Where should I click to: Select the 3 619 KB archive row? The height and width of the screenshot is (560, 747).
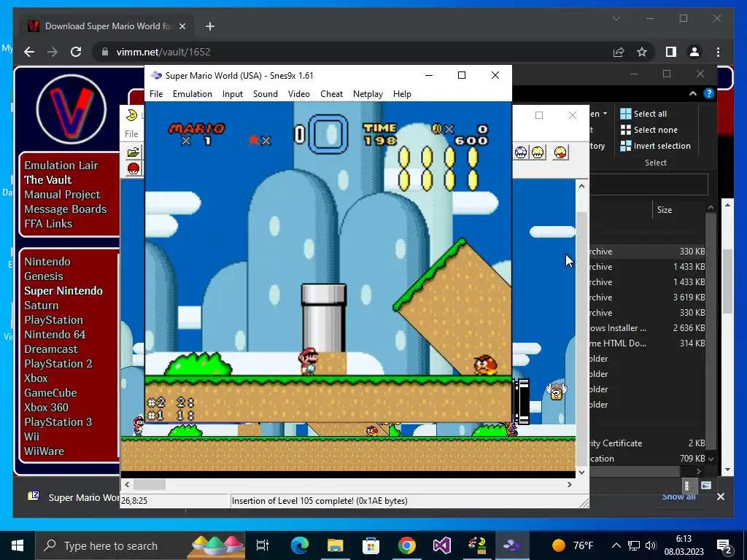click(x=648, y=297)
